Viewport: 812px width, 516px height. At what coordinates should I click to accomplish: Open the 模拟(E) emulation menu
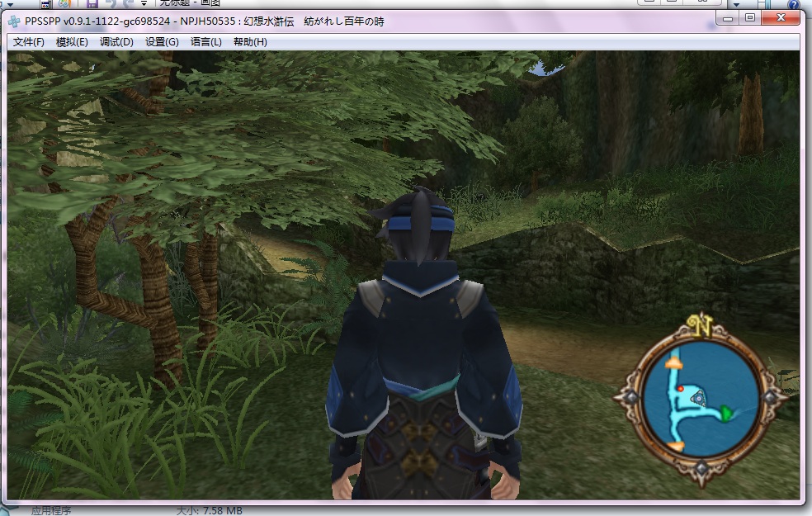[x=72, y=42]
